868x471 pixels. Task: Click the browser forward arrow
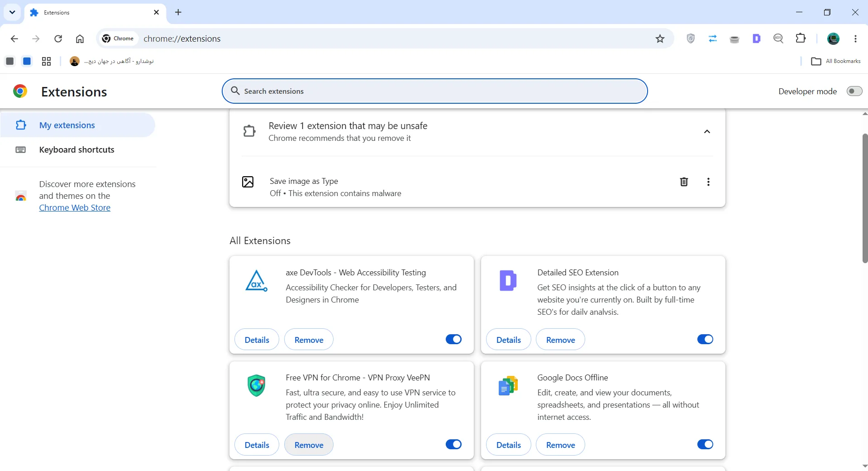36,38
